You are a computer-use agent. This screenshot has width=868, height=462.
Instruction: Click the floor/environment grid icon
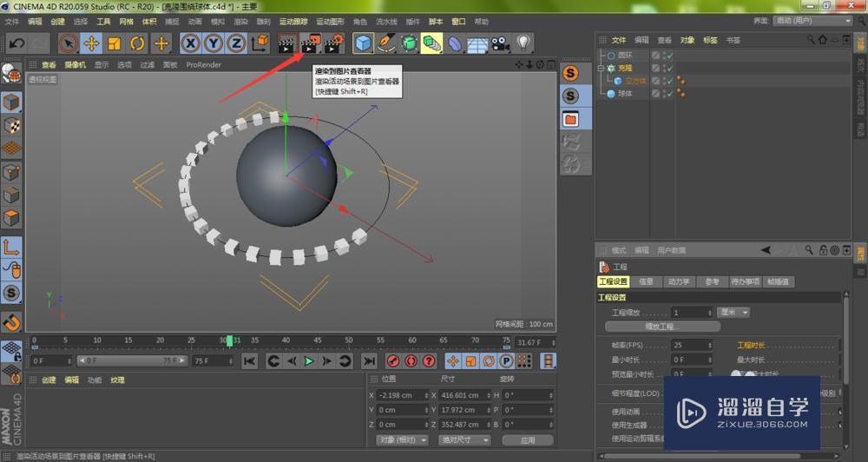pyautogui.click(x=477, y=43)
